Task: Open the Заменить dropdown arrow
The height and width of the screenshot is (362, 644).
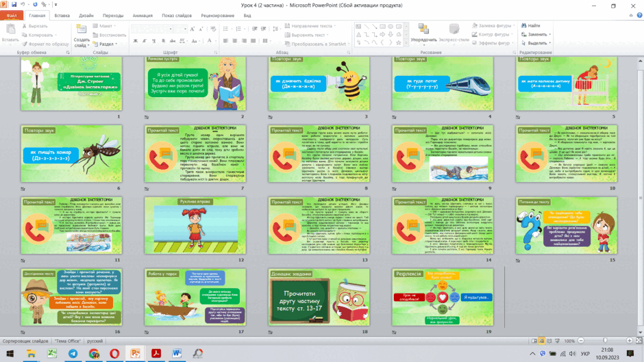Action: (550, 34)
